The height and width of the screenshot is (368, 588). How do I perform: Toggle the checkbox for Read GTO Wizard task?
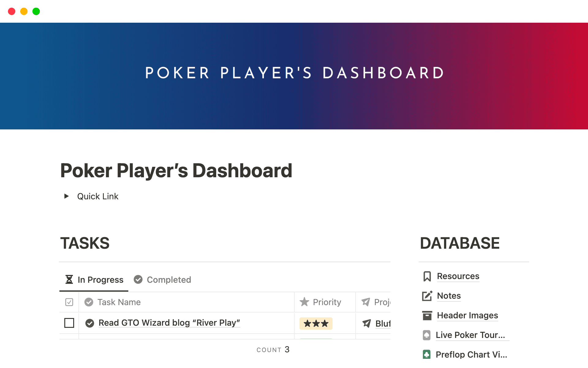[x=69, y=323]
